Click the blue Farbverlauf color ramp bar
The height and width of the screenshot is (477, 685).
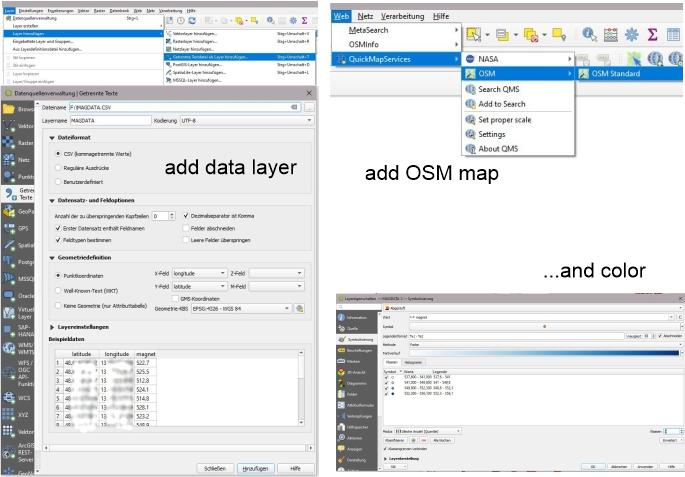click(544, 353)
